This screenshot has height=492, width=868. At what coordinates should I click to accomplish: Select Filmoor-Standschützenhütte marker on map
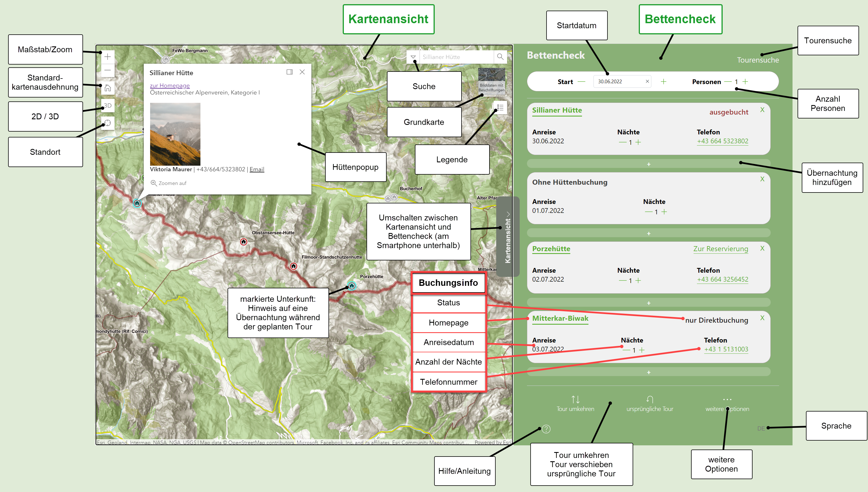point(294,266)
